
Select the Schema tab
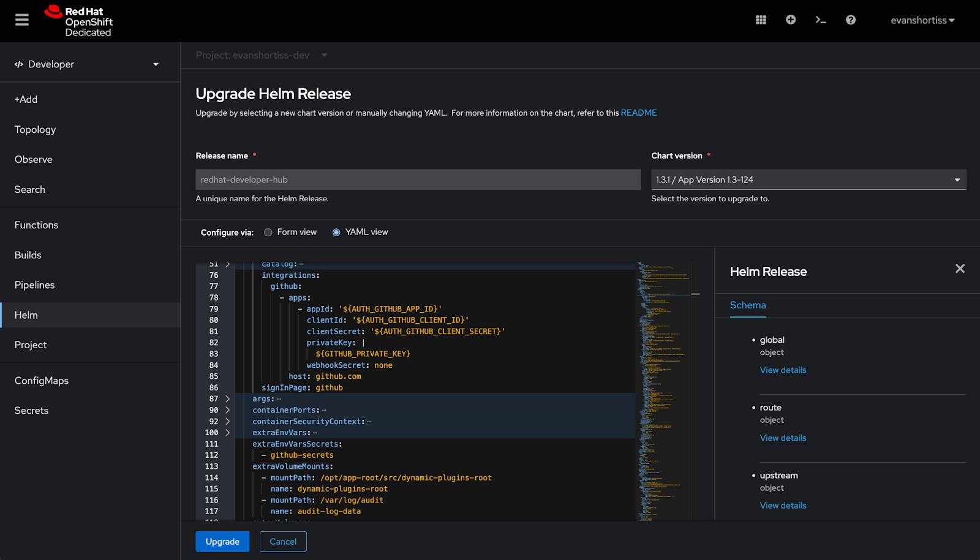click(748, 305)
